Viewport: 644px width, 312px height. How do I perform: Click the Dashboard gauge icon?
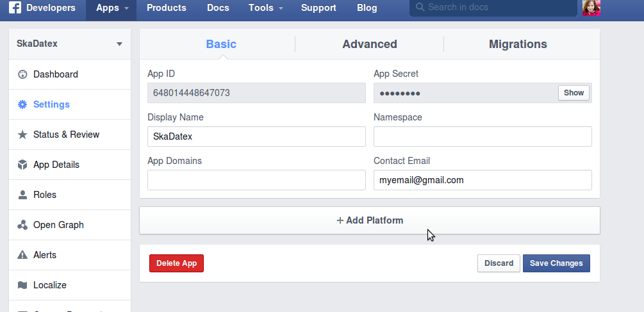coord(22,74)
